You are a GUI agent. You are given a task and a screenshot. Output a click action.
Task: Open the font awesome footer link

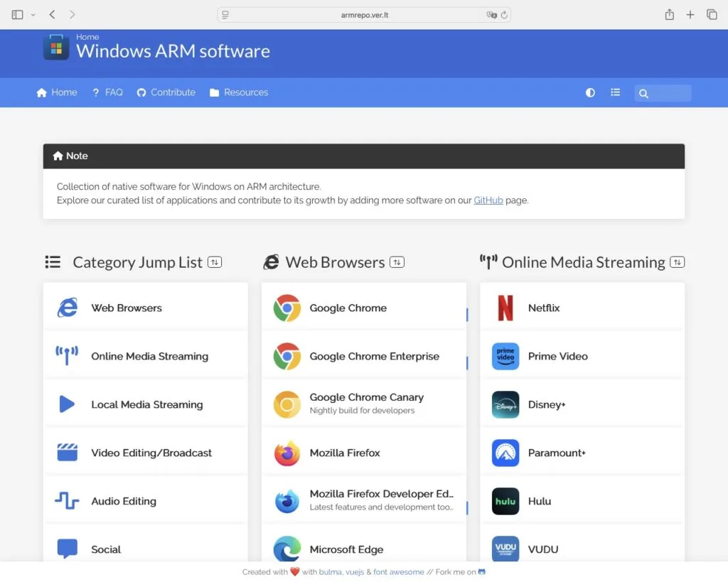point(398,572)
